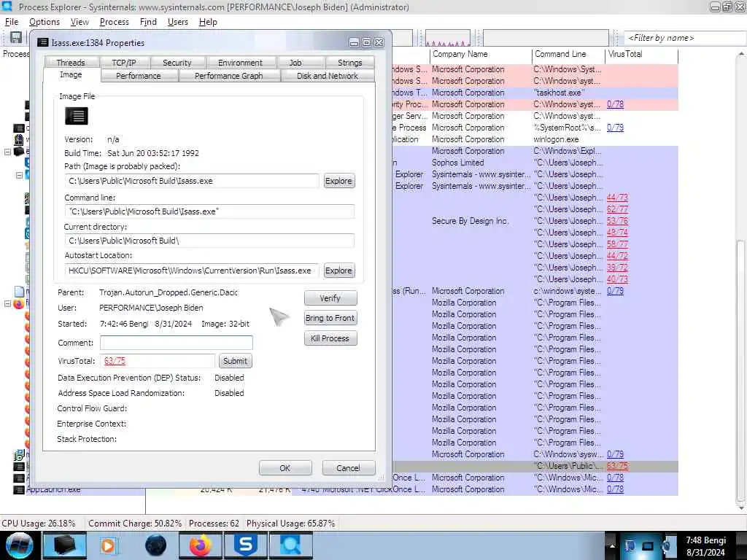Click the CPU usage mini graph in the toolbar

447,38
